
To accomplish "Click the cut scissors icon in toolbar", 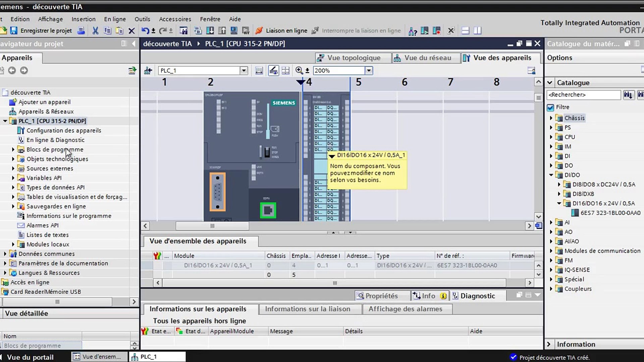I will click(95, 31).
